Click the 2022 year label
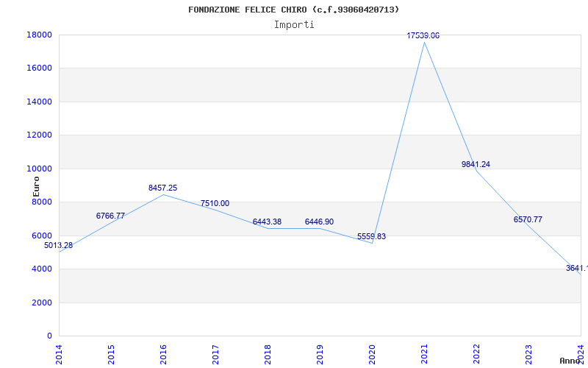This screenshot has height=368, width=588. point(476,355)
